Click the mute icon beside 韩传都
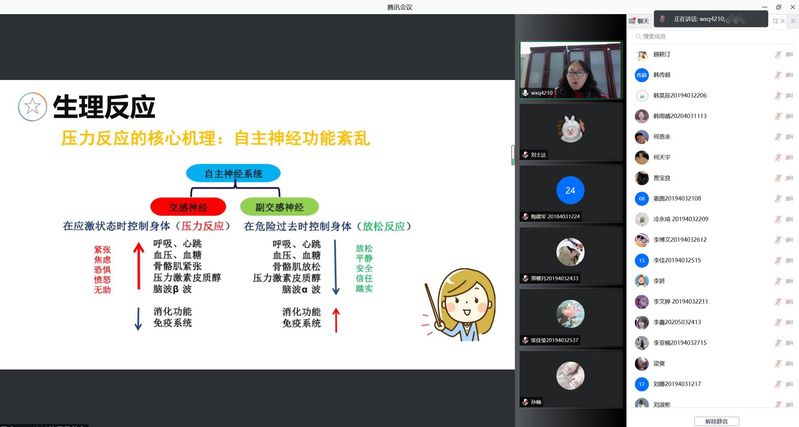The image size is (799, 427). point(776,75)
